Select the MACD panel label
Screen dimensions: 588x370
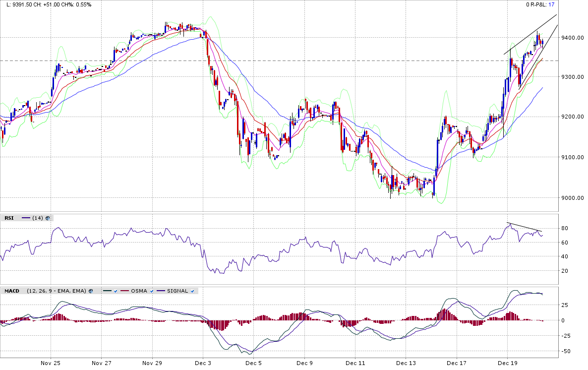tap(11, 291)
